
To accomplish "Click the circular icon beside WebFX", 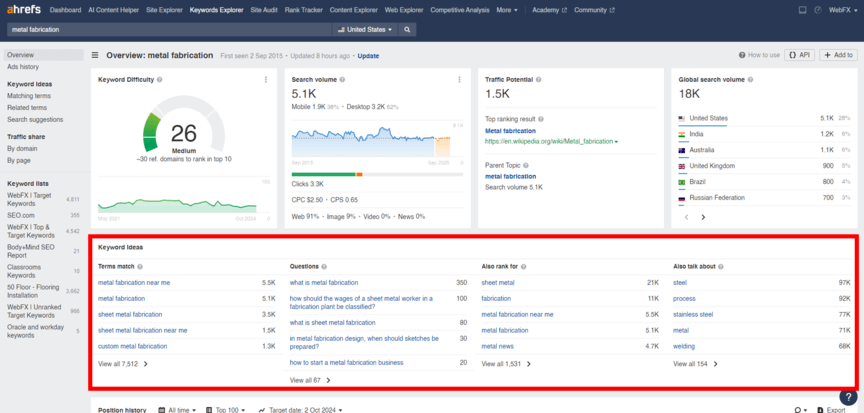I will click(x=818, y=10).
